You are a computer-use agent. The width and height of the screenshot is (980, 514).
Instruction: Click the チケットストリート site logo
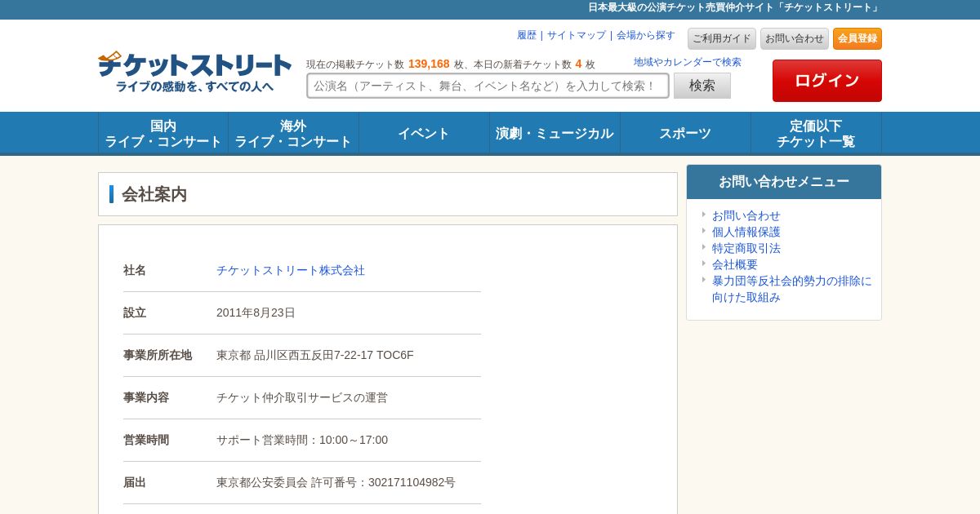click(194, 72)
